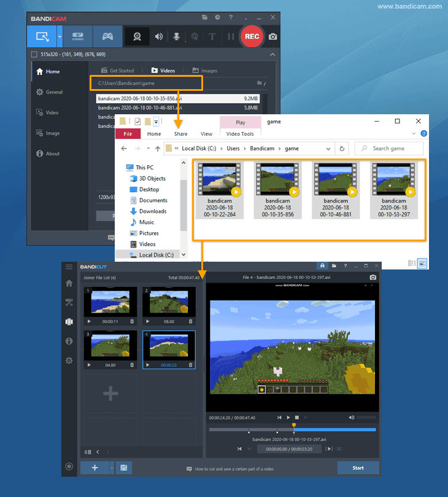Save Bandicut project with floppy icon
The height and width of the screenshot is (497, 448).
[124, 468]
